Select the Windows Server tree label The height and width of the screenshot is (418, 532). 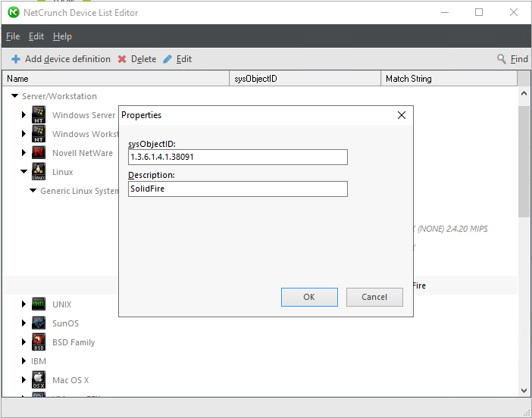point(84,115)
